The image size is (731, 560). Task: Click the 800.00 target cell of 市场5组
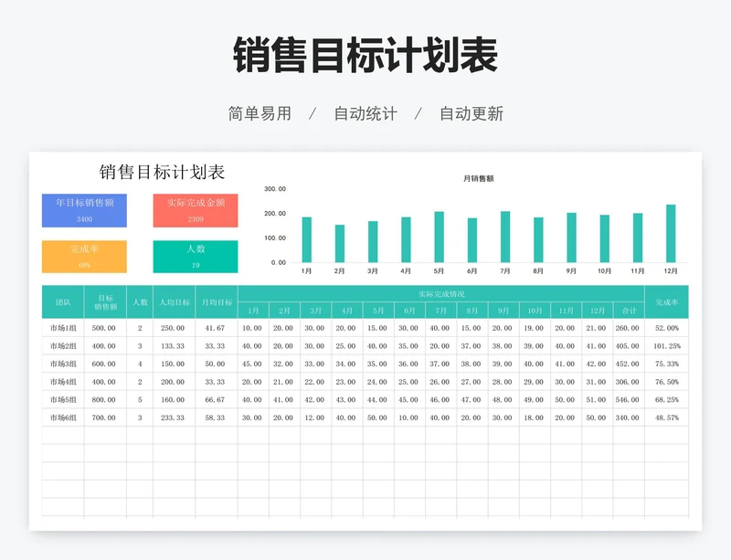click(x=104, y=399)
